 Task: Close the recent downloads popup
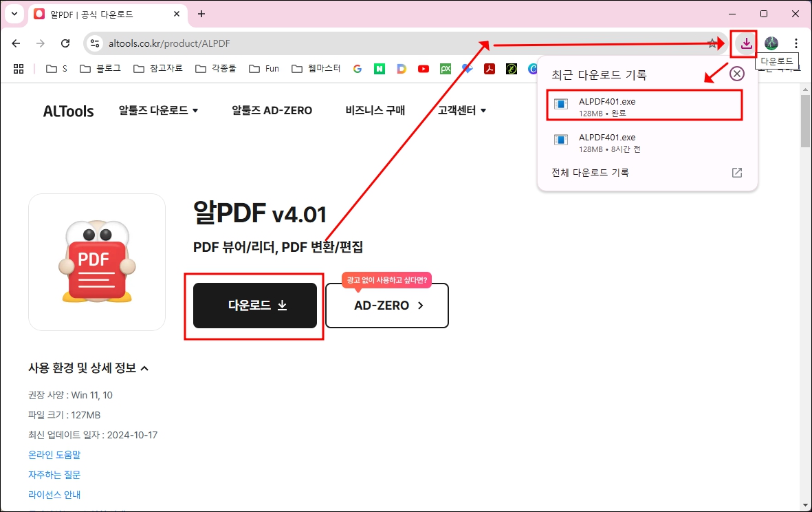coord(736,74)
